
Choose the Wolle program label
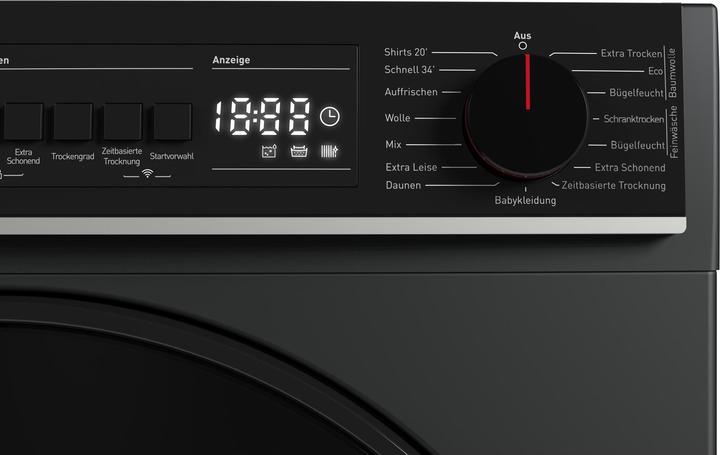[x=398, y=118]
